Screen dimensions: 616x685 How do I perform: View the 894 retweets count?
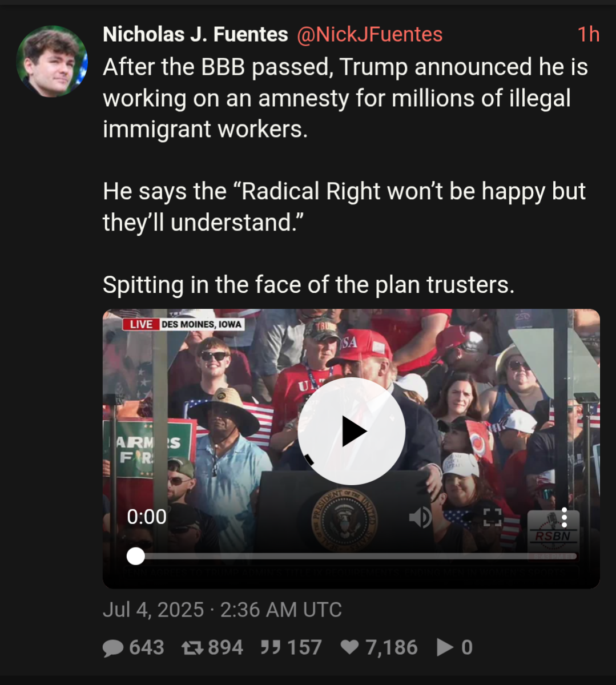(226, 647)
